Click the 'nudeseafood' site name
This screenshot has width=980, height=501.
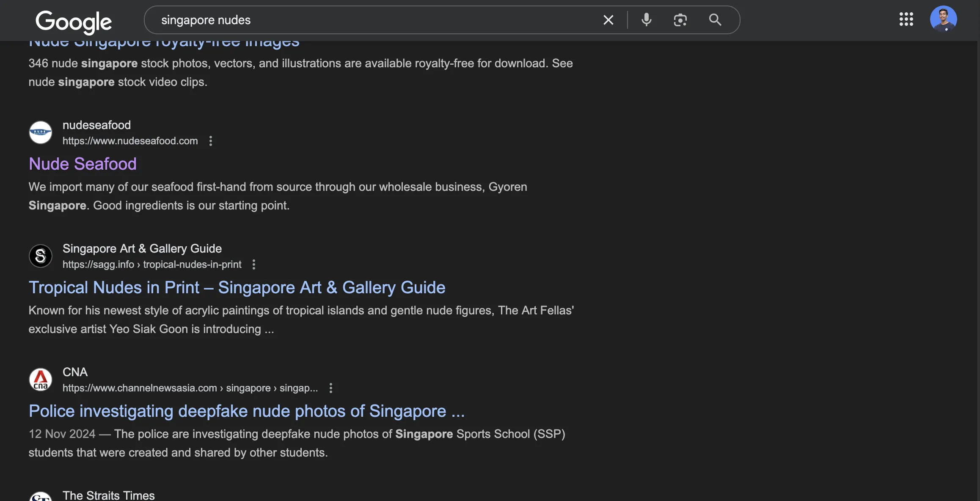[96, 125]
